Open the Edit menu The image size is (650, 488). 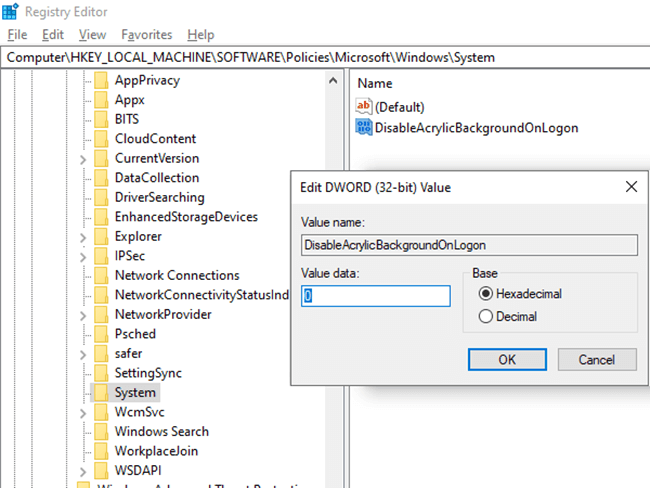53,34
